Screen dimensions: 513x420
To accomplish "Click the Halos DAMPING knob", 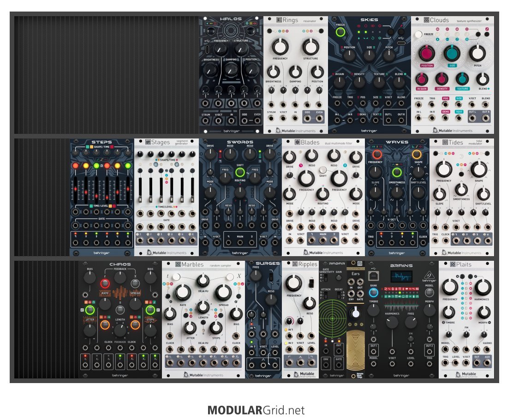I will [x=231, y=69].
